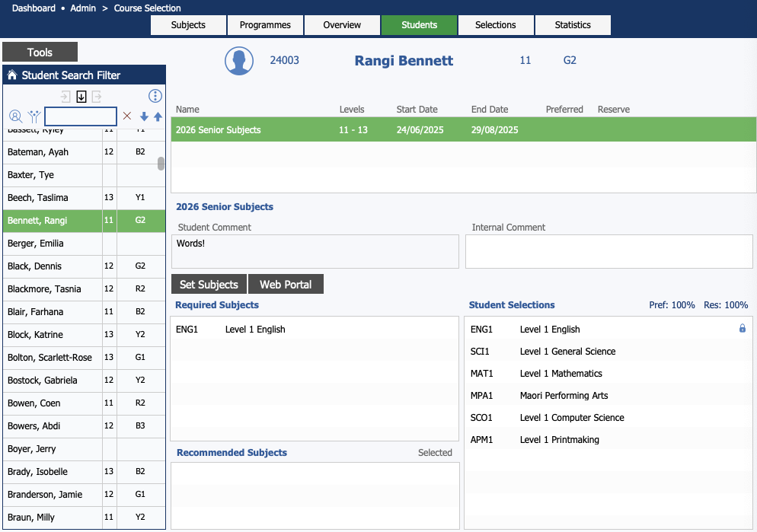Go to previous student with up arrow
The width and height of the screenshot is (757, 532).
158,116
